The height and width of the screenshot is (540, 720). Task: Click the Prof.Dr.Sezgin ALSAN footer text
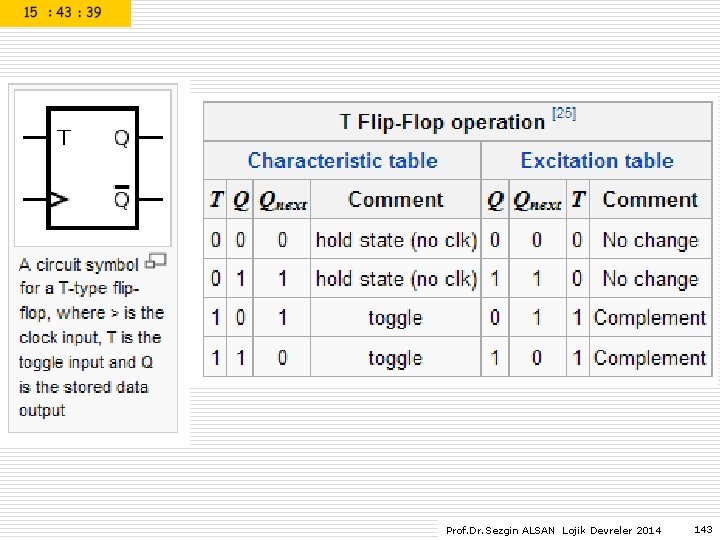pyautogui.click(x=500, y=530)
